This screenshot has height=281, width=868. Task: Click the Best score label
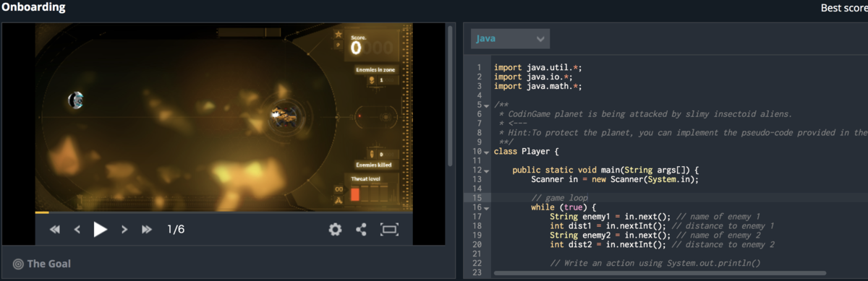[844, 8]
